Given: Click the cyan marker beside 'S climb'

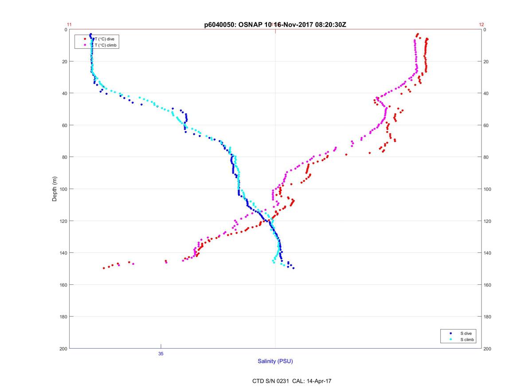Looking at the screenshot, I should coord(451,339).
